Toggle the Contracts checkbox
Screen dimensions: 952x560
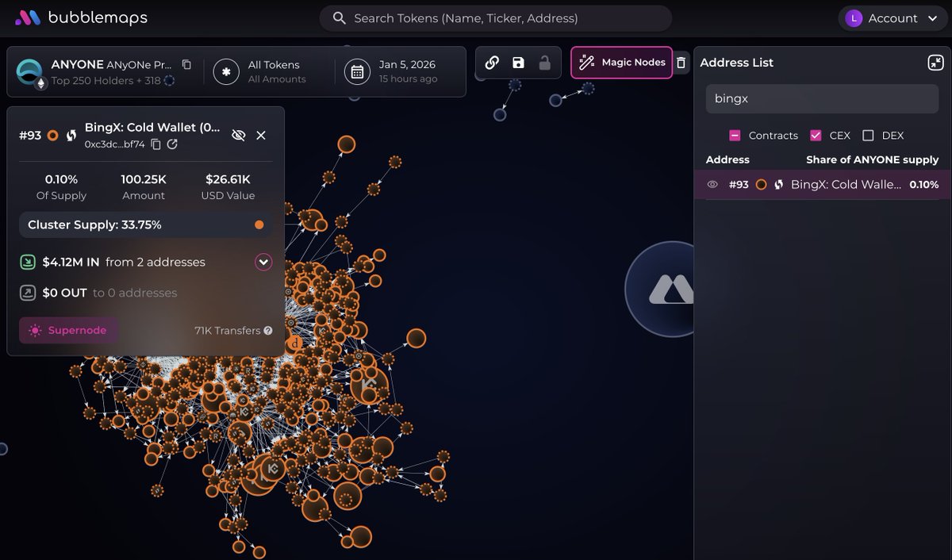tap(735, 136)
